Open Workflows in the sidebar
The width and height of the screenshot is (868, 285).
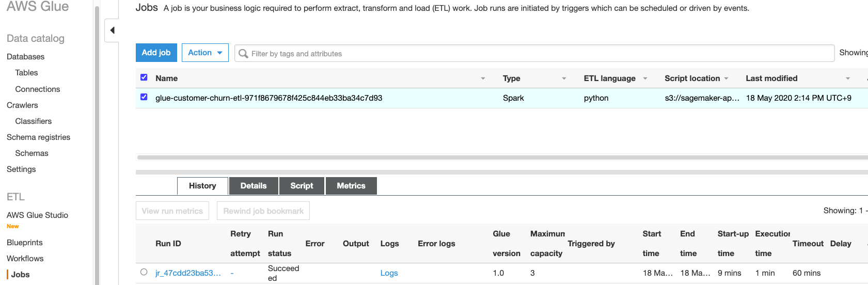[25, 259]
